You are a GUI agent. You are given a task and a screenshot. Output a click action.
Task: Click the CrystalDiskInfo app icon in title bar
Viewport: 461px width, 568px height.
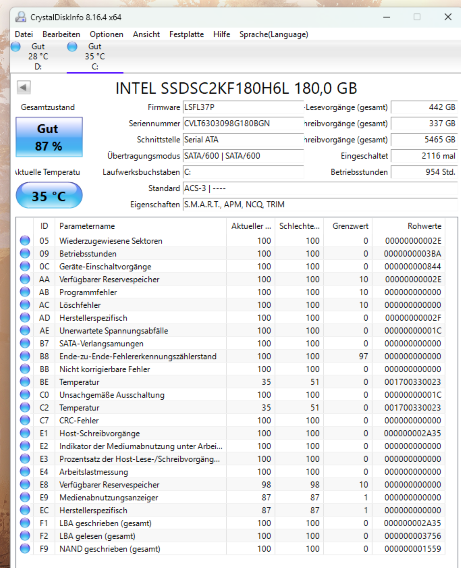pos(21,17)
